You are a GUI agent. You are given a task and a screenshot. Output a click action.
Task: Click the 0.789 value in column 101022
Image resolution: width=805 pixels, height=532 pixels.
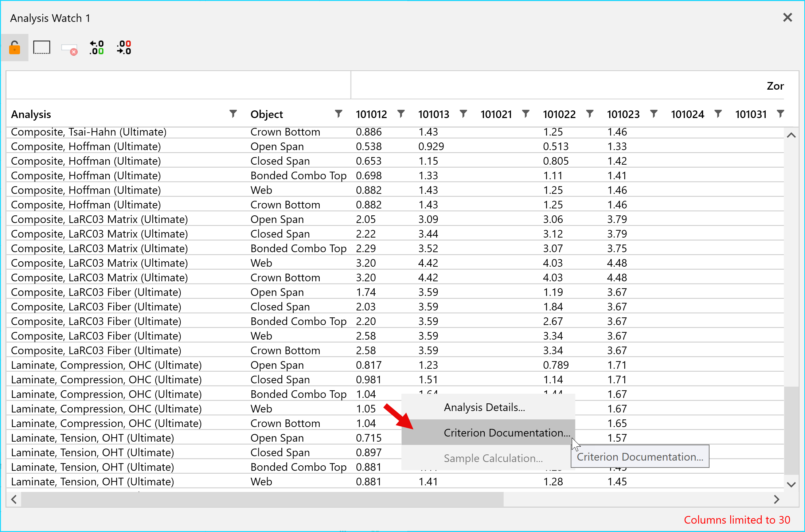556,365
